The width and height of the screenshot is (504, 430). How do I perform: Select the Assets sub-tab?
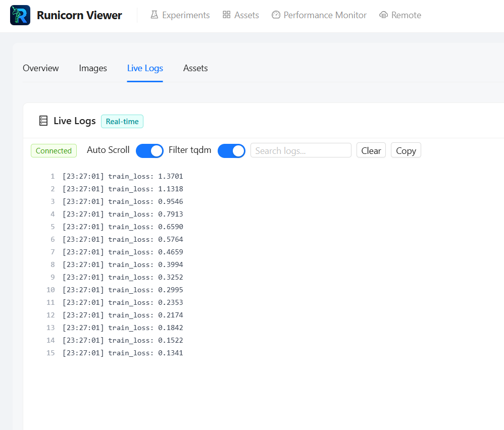195,68
